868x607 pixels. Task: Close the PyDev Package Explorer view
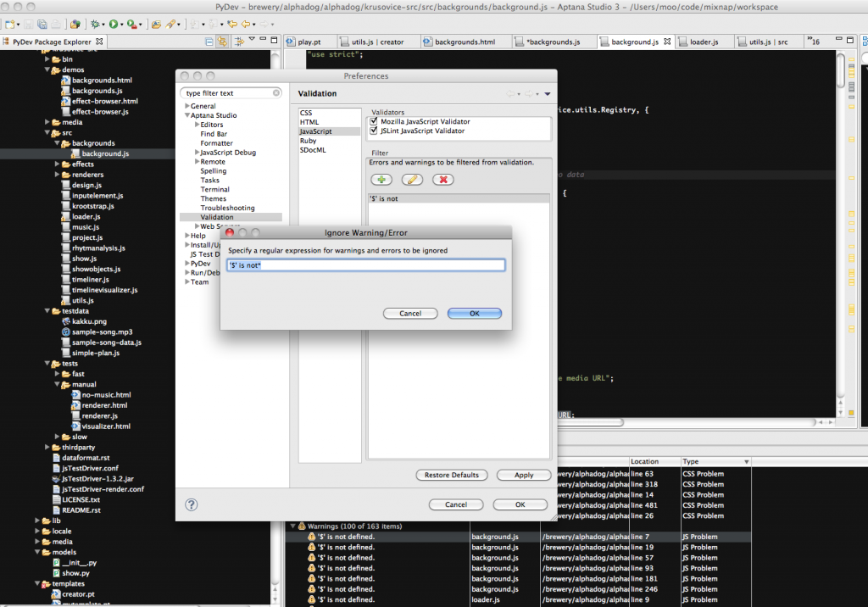(99, 42)
